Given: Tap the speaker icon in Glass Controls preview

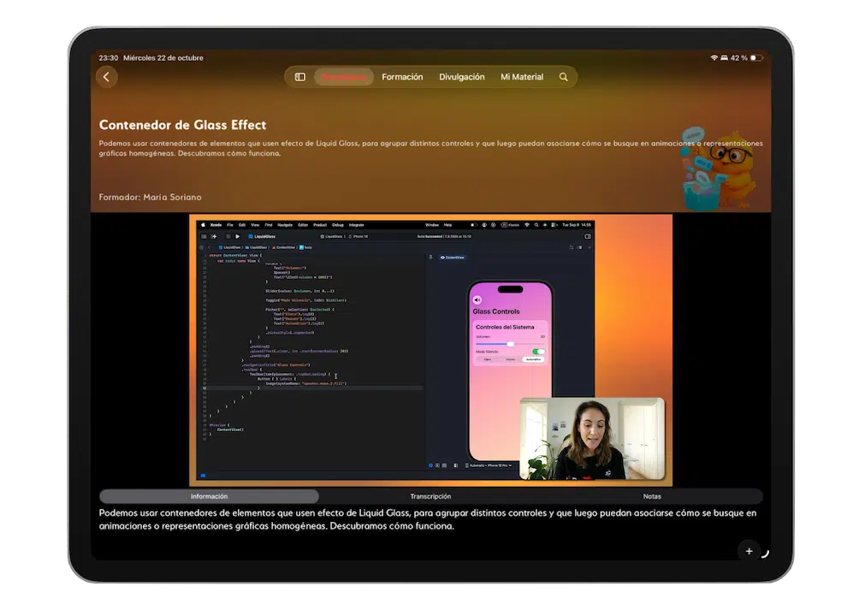Looking at the screenshot, I should [x=477, y=299].
